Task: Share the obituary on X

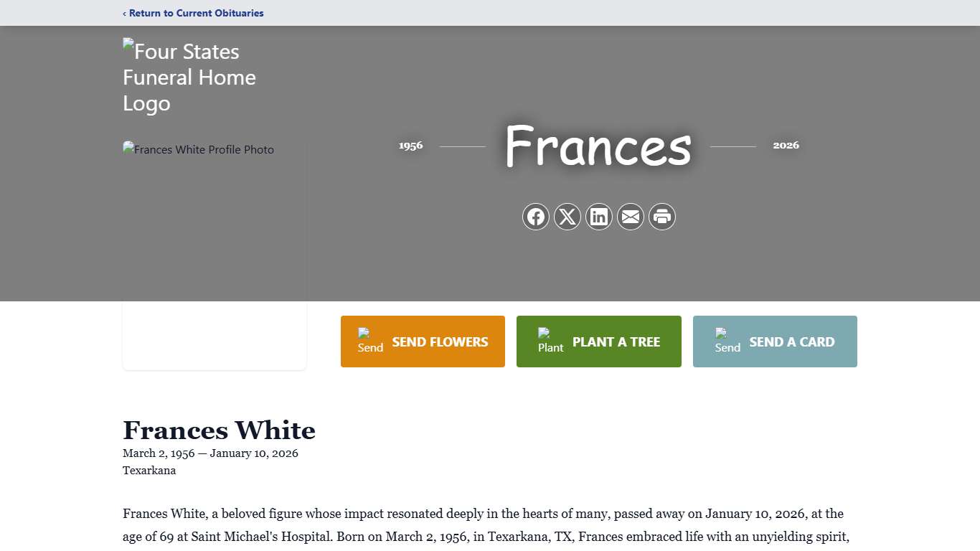Action: (x=567, y=217)
